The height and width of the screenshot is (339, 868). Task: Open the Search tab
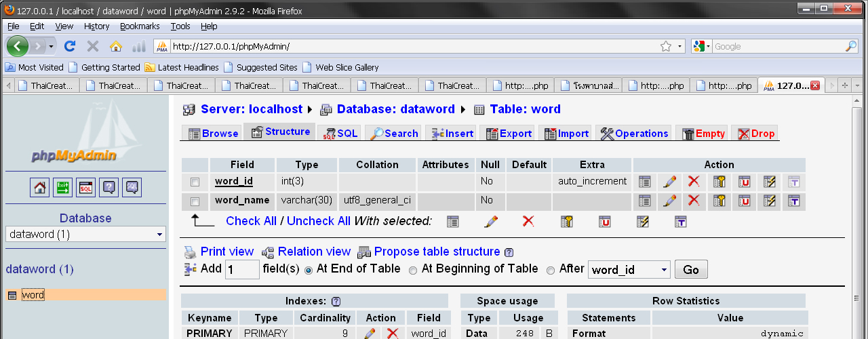393,133
